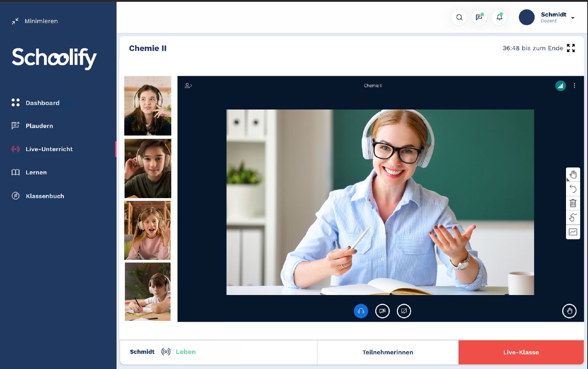588x369 pixels.
Task: Click the broadcast icon next to Leben
Action: click(x=166, y=352)
